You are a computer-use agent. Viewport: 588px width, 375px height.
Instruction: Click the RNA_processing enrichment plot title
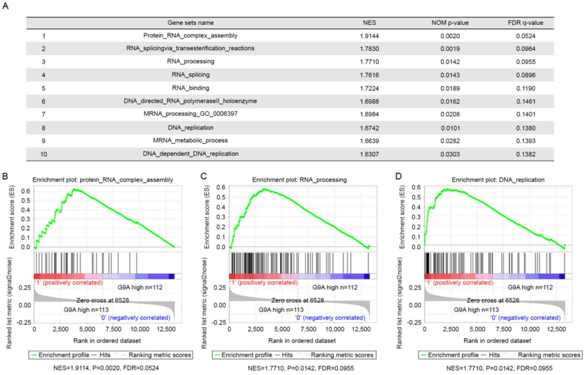click(299, 180)
